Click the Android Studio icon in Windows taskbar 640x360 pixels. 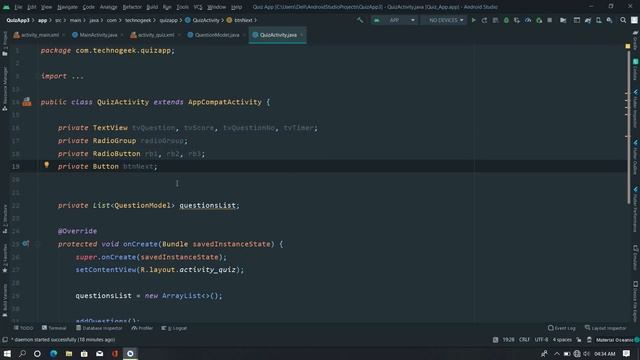point(130,353)
